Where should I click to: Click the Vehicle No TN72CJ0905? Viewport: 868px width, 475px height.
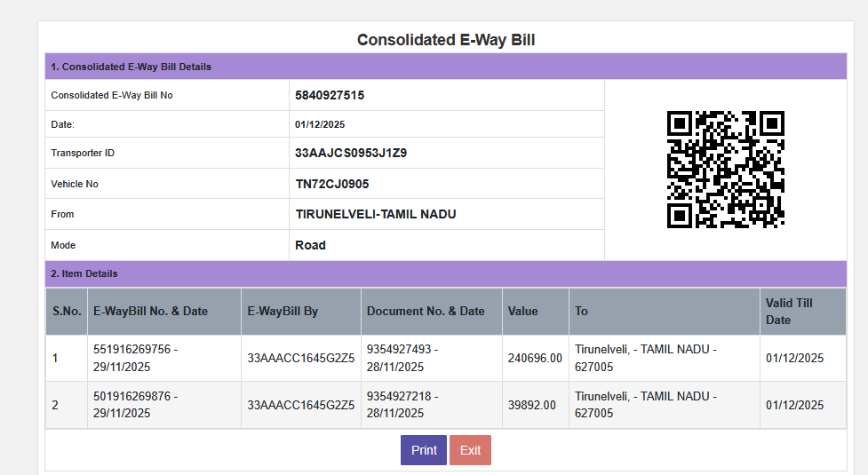tap(331, 184)
